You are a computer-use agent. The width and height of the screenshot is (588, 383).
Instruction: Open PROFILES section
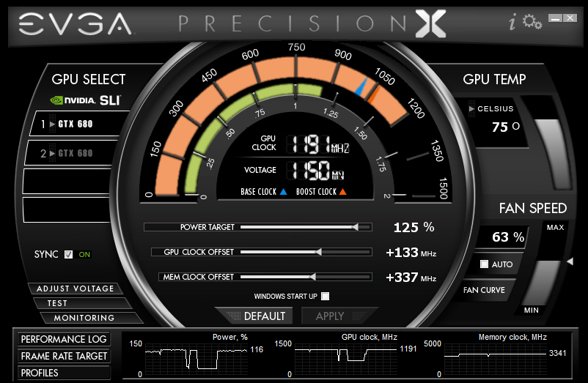[x=64, y=373]
